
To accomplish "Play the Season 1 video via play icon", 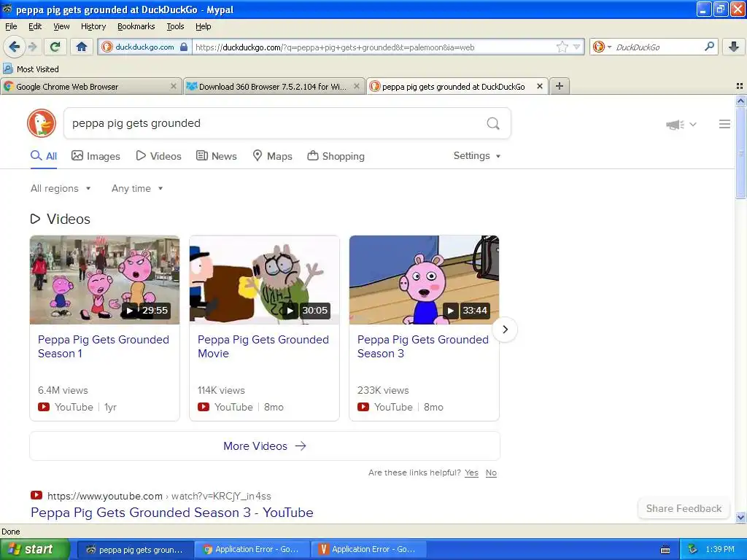I will coord(130,311).
